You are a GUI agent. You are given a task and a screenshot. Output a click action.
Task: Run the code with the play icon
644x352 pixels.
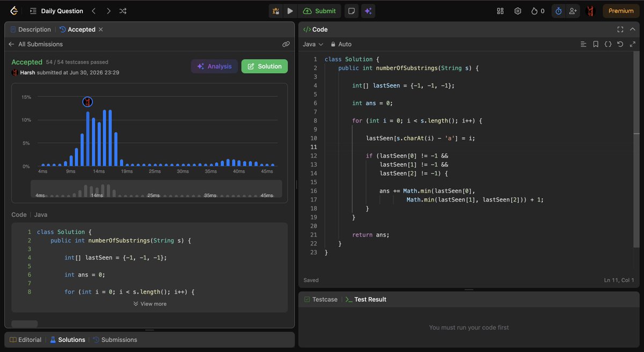(x=290, y=11)
